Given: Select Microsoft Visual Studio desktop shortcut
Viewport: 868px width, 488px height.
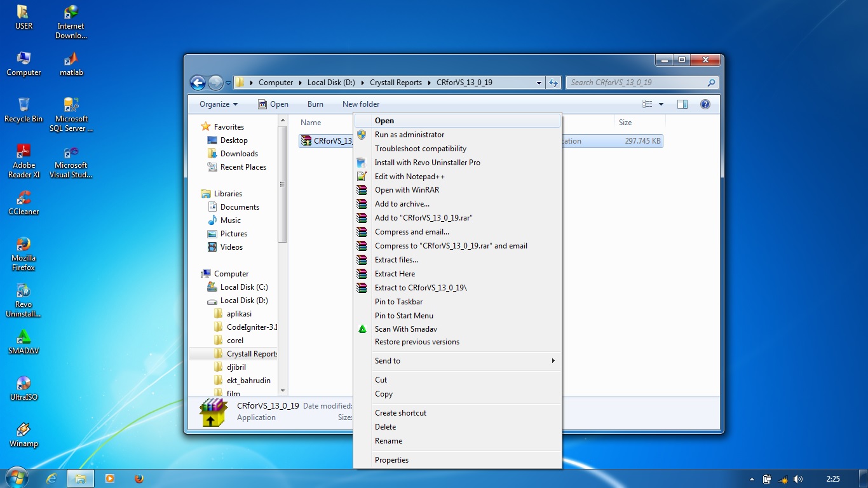Looking at the screenshot, I should (71, 161).
